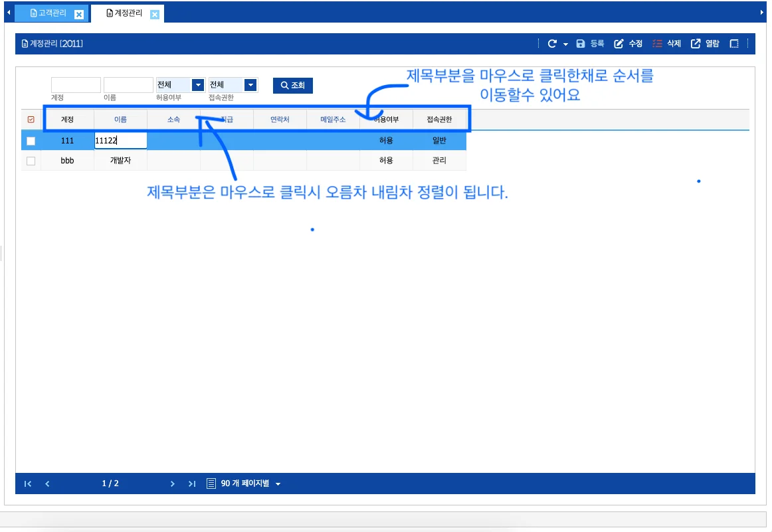Sort by the 연락처 column header
Viewport: 772px width, 532px height.
tap(280, 120)
